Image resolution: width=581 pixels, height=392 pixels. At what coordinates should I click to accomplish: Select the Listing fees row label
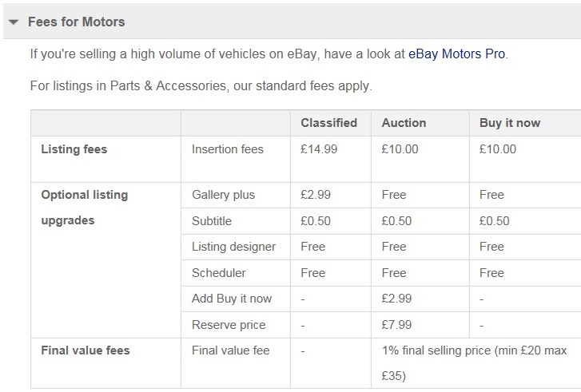point(74,149)
